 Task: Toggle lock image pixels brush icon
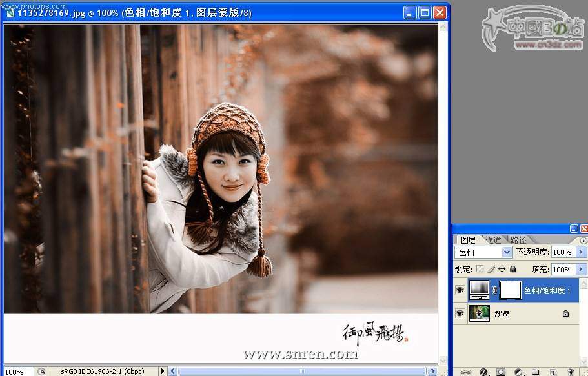tap(491, 269)
